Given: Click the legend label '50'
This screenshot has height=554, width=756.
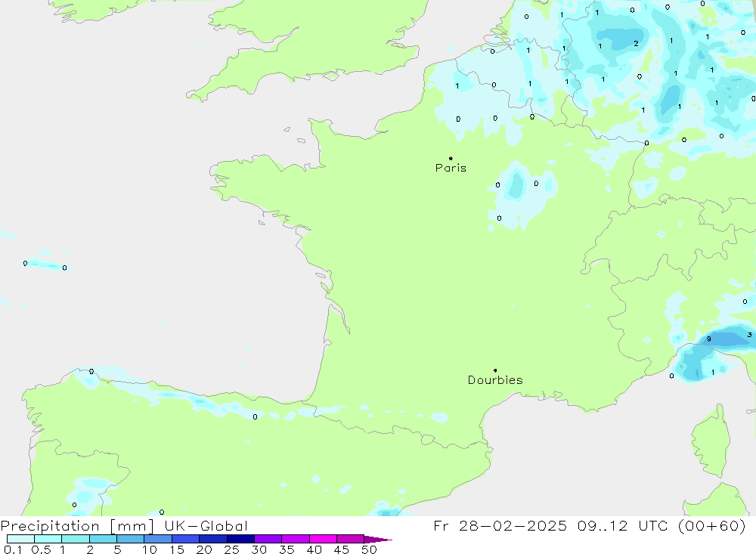Looking at the screenshot, I should point(370,549).
